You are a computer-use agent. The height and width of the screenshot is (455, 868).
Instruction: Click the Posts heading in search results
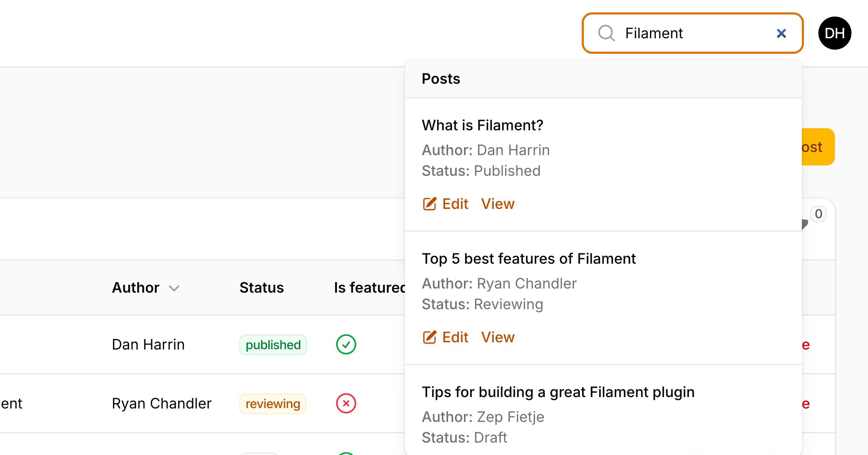[x=441, y=79]
